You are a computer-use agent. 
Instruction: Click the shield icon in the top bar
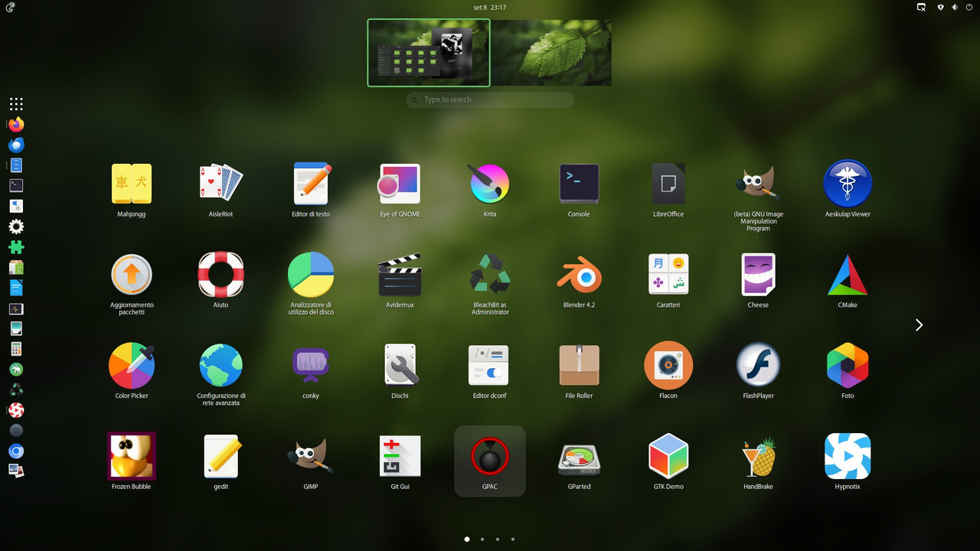940,7
